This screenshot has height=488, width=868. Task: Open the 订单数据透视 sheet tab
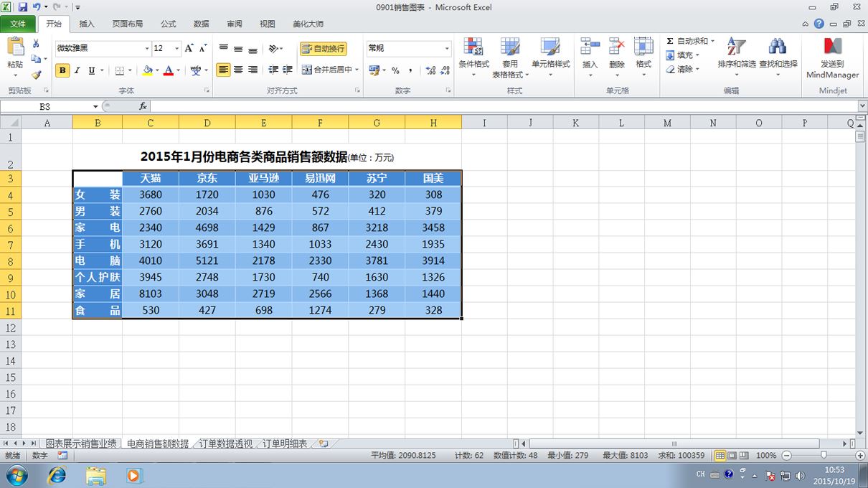click(226, 444)
